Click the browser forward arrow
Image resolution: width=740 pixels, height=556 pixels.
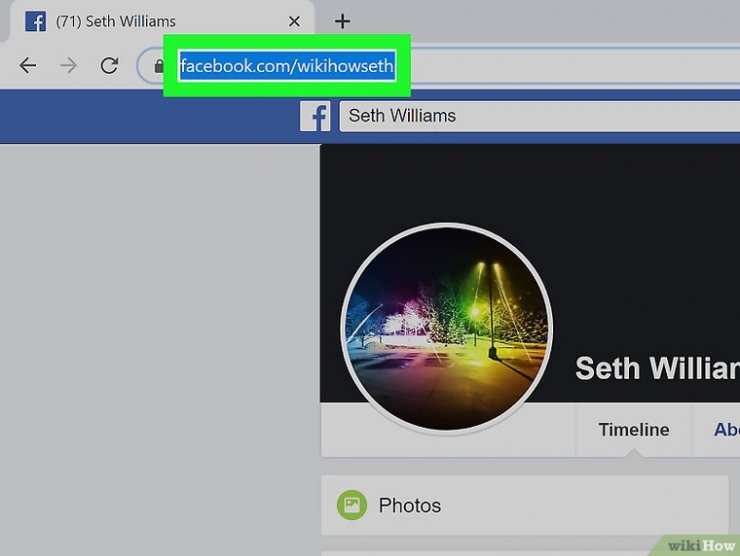pos(68,65)
